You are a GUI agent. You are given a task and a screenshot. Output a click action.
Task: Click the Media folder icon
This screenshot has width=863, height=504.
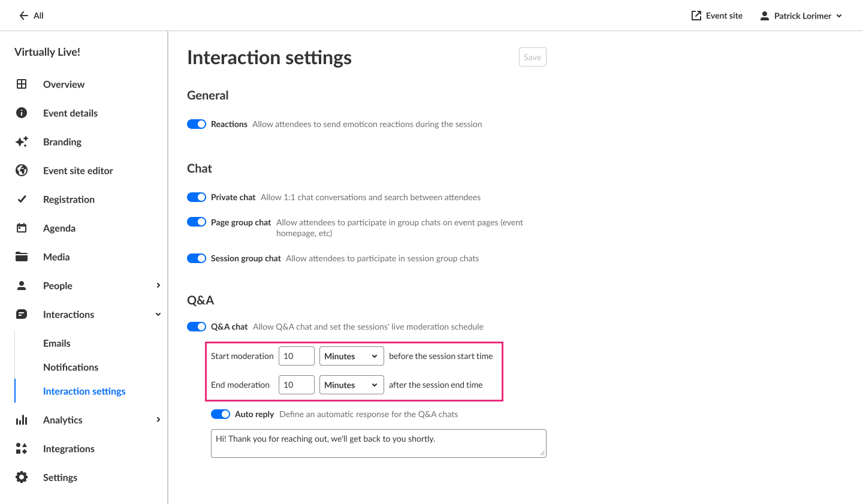pos(22,256)
